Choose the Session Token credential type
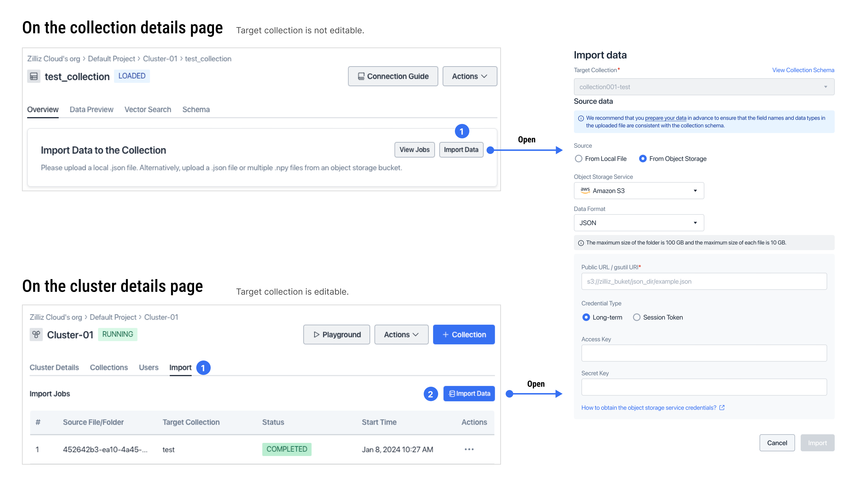 [637, 317]
